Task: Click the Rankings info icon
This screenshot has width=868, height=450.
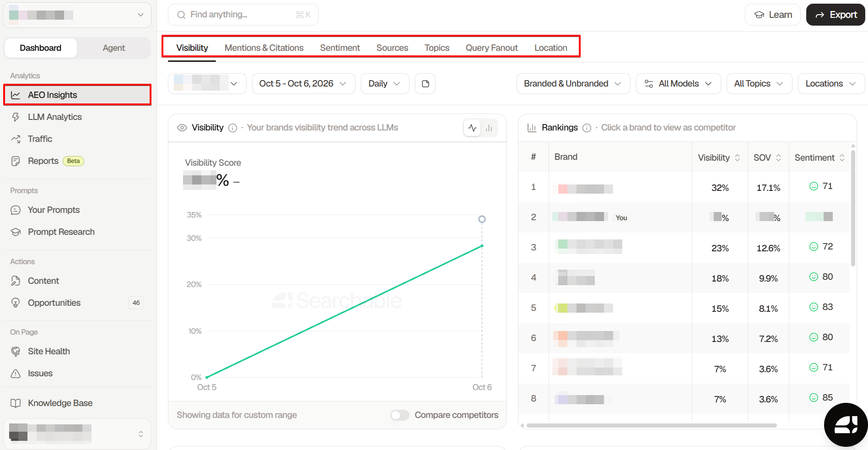Action: click(587, 128)
